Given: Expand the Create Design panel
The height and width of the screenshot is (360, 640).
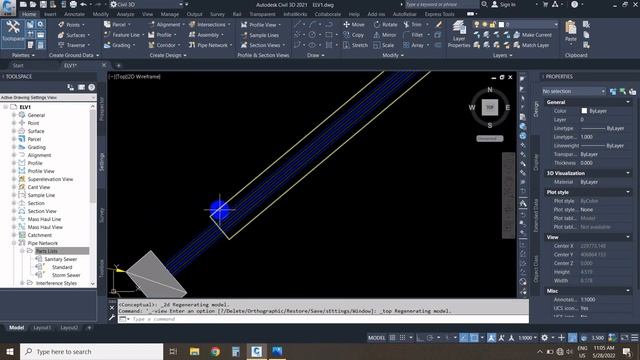Looking at the screenshot, I should [168, 55].
